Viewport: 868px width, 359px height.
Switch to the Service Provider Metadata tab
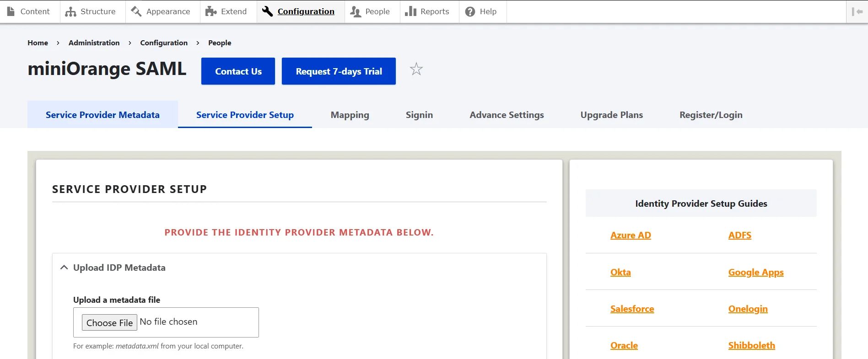tap(102, 115)
